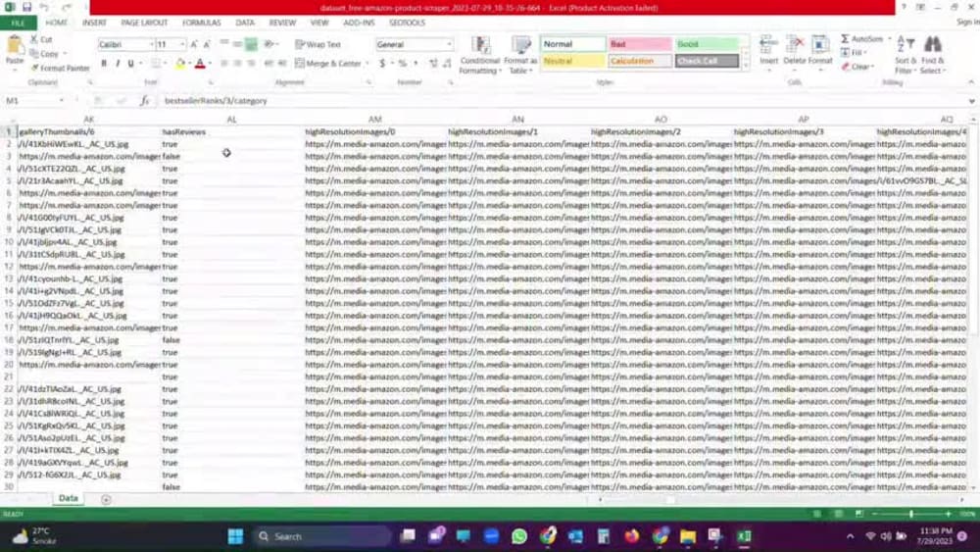Viewport: 980px width, 552px height.
Task: Click the zoom slider handle
Action: point(911,514)
